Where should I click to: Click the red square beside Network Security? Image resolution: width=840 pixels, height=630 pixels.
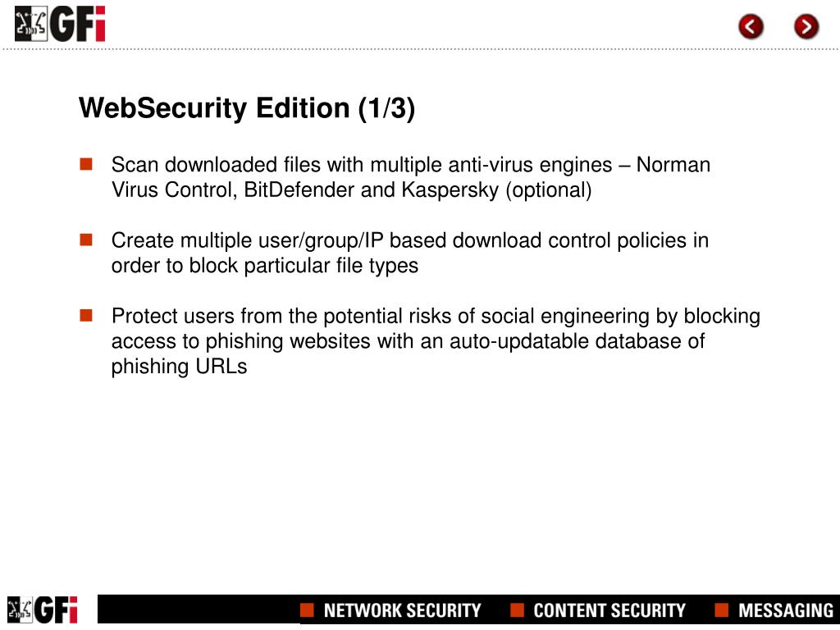pyautogui.click(x=307, y=609)
